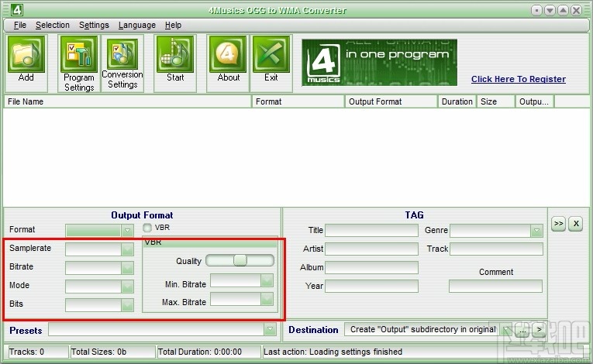593x364 pixels.
Task: Enable the VBR checkbox
Action: 147,228
